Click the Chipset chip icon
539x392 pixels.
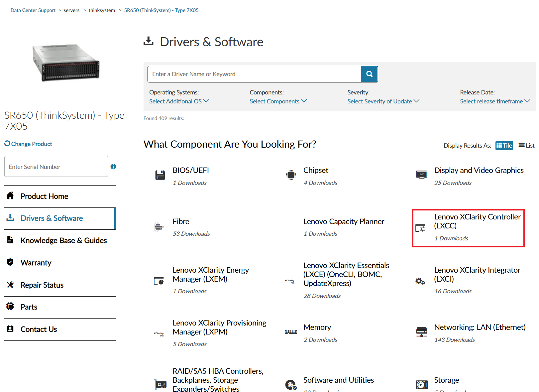click(291, 175)
